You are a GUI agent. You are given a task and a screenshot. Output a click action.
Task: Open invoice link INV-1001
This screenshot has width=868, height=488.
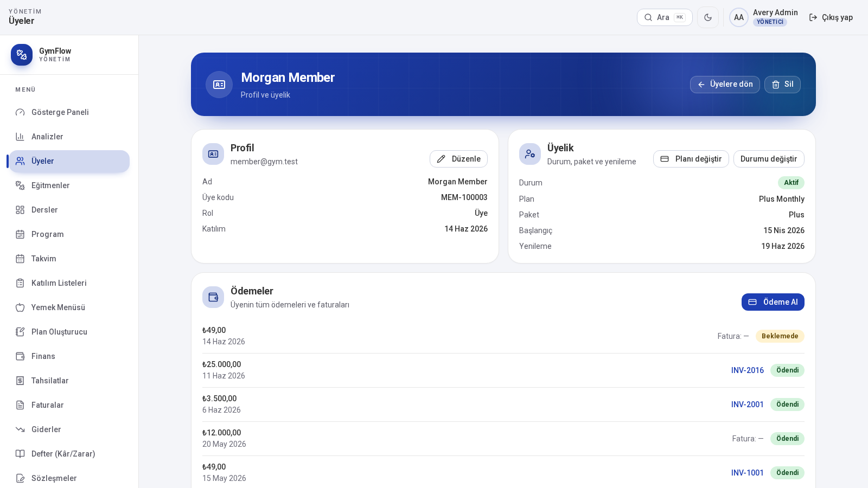(747, 473)
